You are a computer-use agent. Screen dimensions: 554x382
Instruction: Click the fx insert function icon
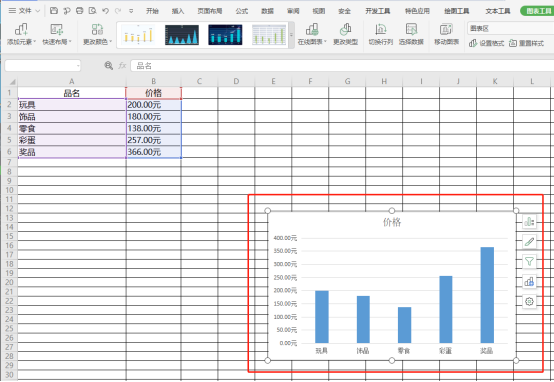(x=122, y=65)
